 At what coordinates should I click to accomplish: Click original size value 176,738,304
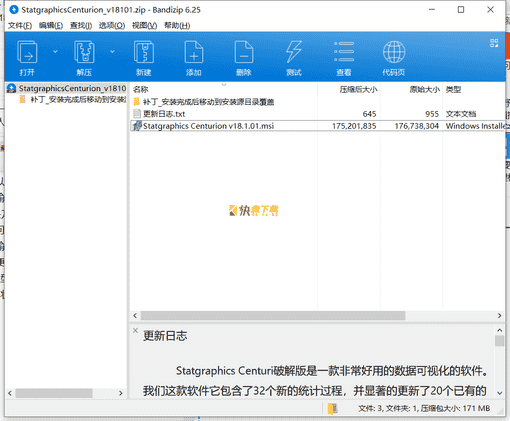(x=417, y=126)
